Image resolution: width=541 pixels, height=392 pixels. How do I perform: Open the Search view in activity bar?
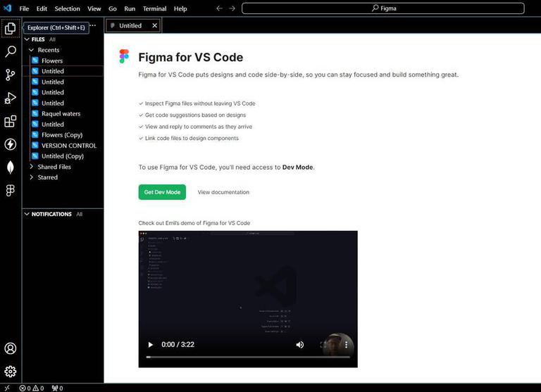click(x=11, y=51)
